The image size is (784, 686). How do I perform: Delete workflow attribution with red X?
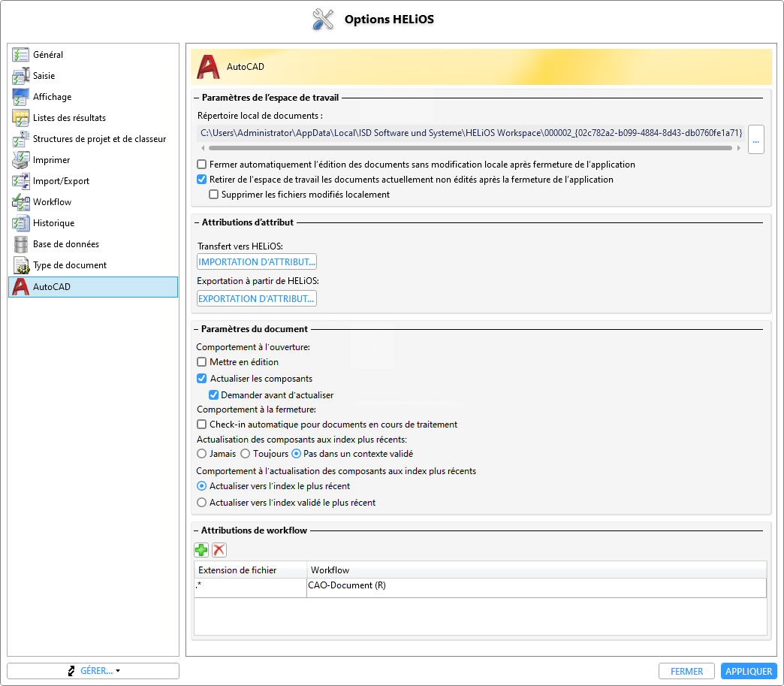coord(219,550)
